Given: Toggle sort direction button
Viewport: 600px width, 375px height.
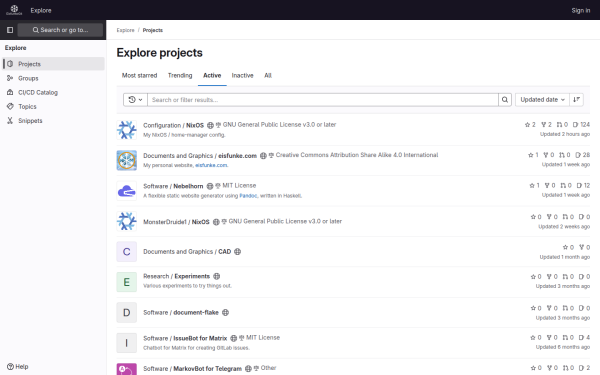Looking at the screenshot, I should point(576,100).
